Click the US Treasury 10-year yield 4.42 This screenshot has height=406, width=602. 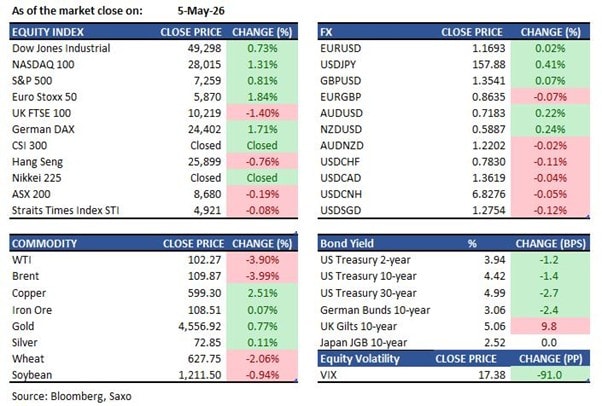coord(494,276)
